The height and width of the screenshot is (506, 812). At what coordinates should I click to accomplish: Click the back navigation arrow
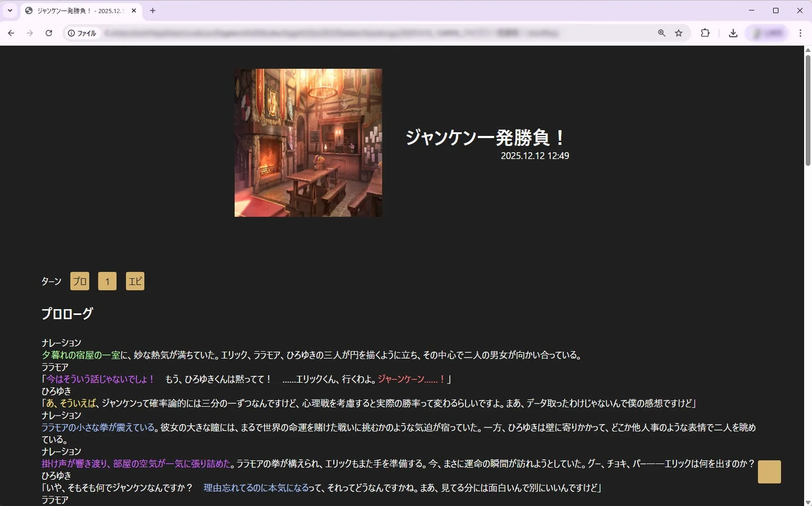11,33
